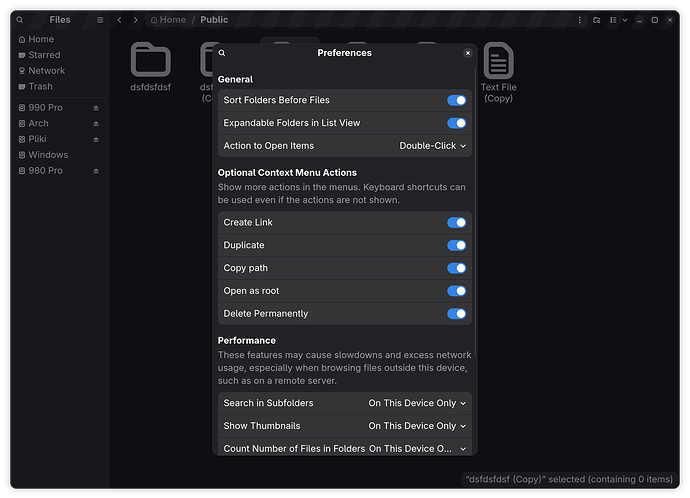Disable the Delete Permanently switch

[x=456, y=314]
